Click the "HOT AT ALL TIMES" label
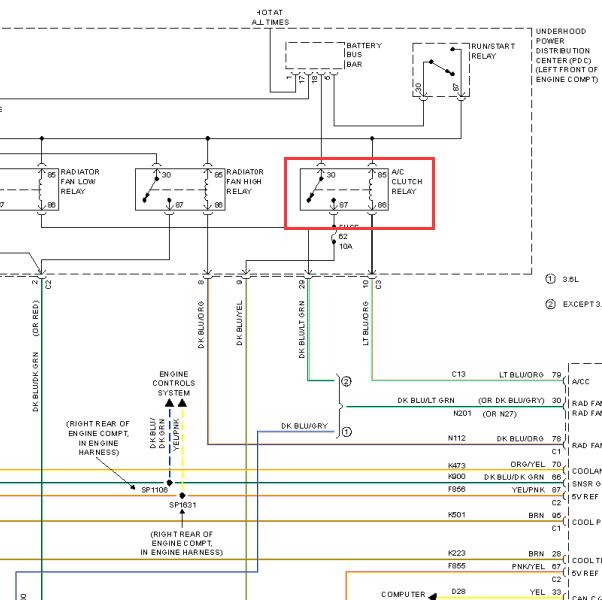This screenshot has height=600, width=602. pyautogui.click(x=270, y=17)
